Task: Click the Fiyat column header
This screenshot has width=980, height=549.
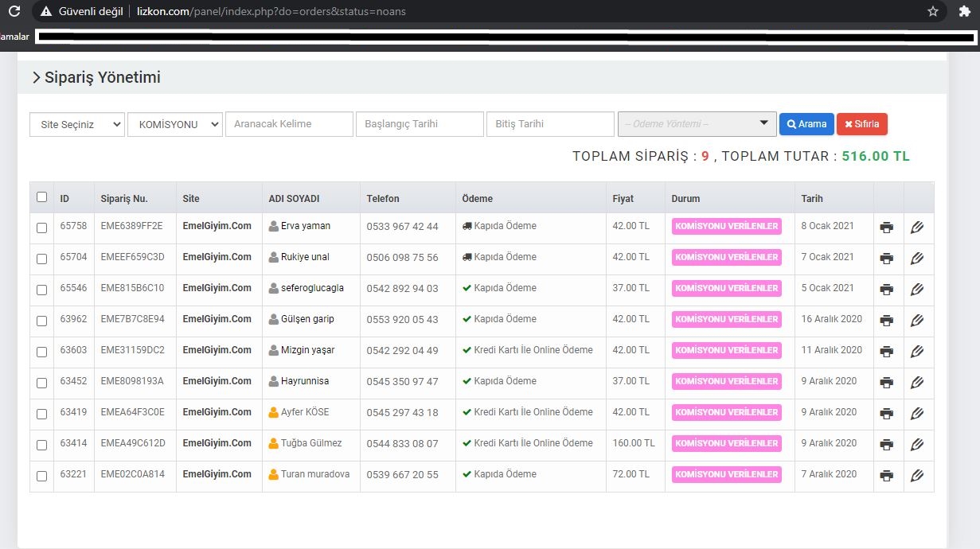Action: [x=623, y=198]
